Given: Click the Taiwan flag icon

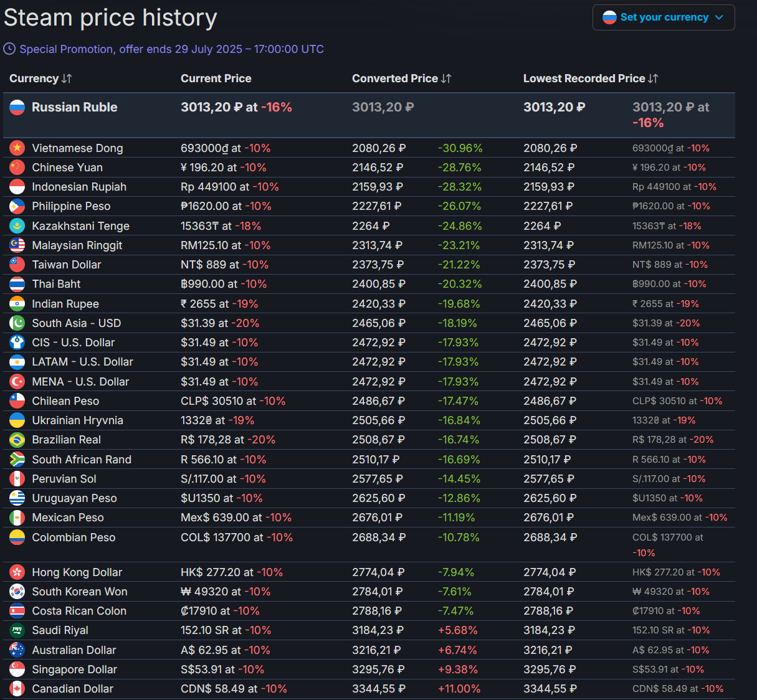Looking at the screenshot, I should [17, 264].
